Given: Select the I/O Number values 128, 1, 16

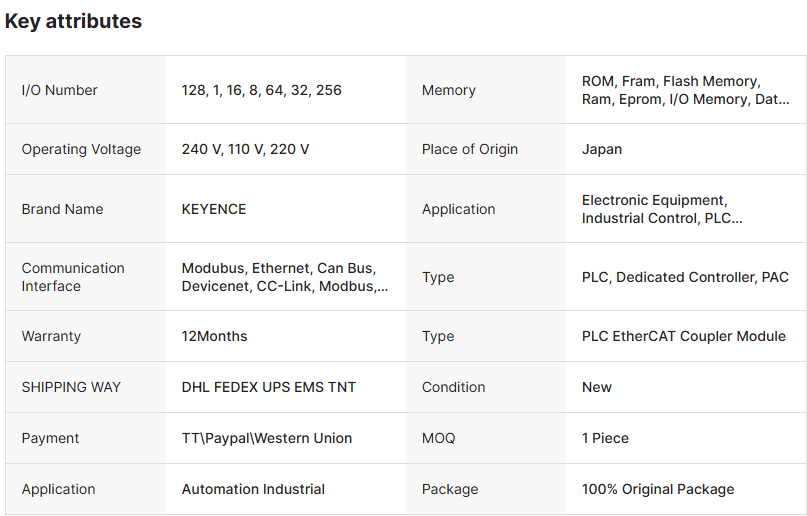Looking at the screenshot, I should (x=261, y=90).
